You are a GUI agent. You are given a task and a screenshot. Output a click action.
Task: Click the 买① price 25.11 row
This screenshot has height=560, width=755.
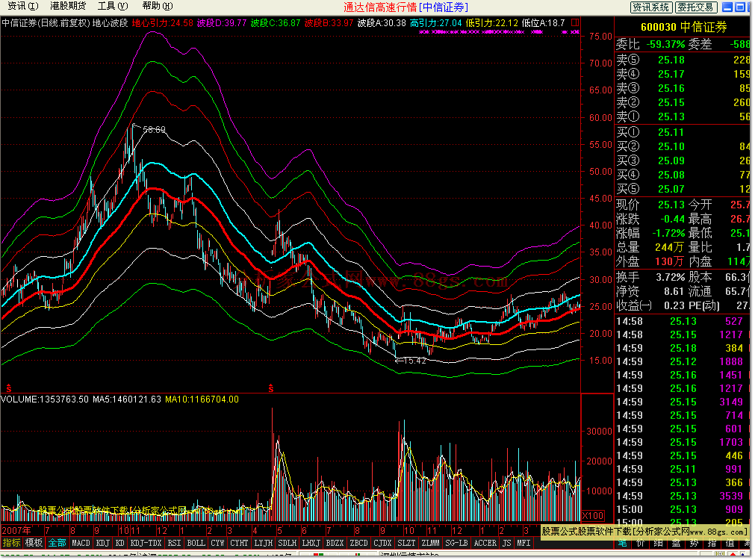click(x=683, y=132)
